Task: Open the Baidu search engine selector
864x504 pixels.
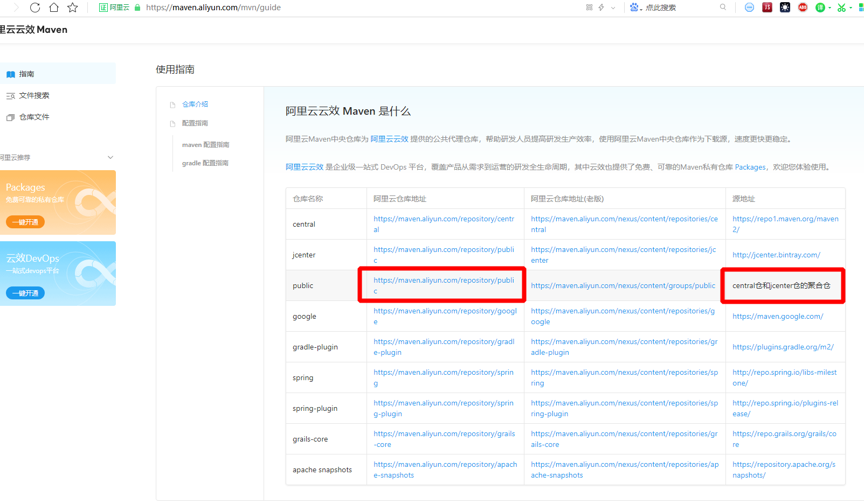Action: (x=636, y=8)
